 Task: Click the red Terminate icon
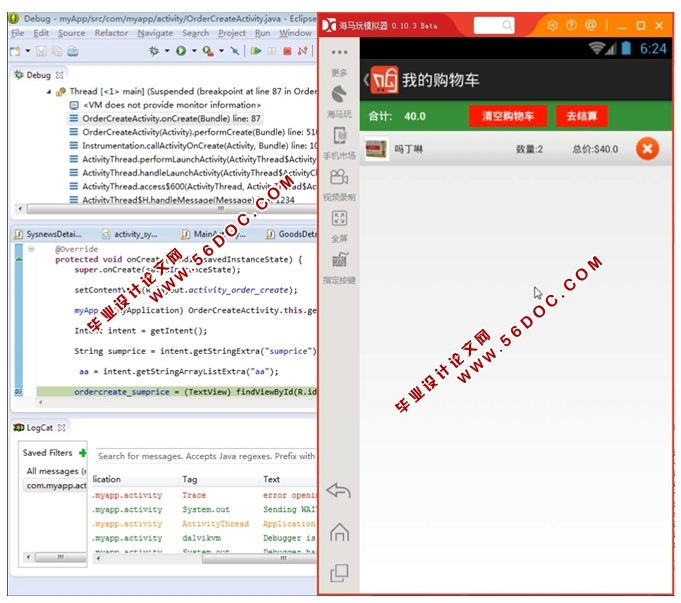[x=287, y=51]
